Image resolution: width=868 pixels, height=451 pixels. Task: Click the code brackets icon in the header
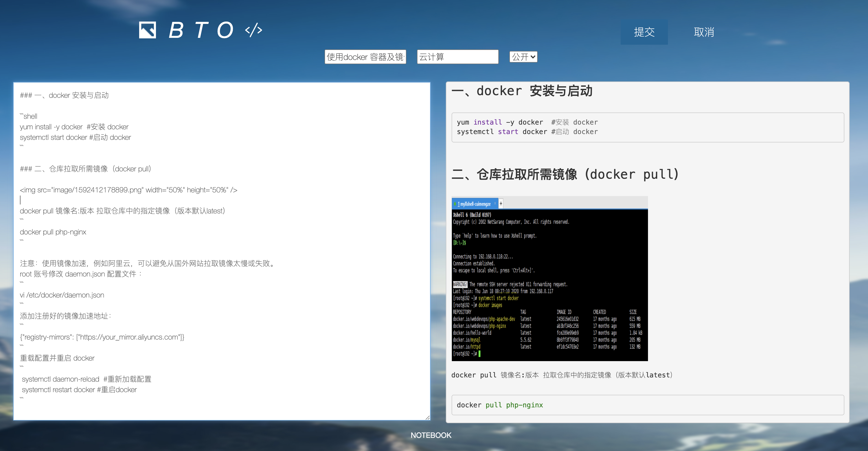point(254,30)
